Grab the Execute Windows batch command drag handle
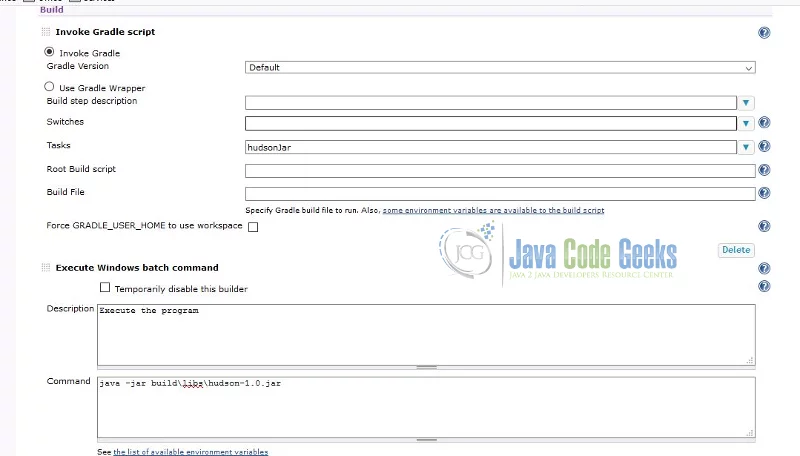This screenshot has width=800, height=456. [46, 268]
